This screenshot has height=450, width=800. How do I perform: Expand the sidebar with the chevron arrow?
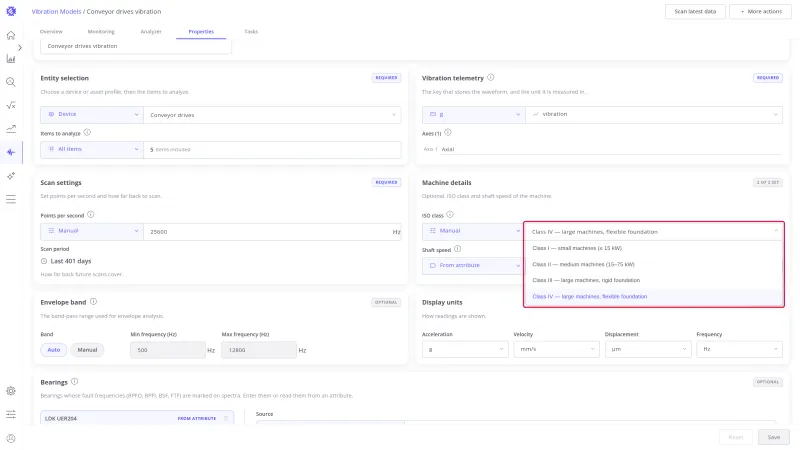(x=20, y=47)
